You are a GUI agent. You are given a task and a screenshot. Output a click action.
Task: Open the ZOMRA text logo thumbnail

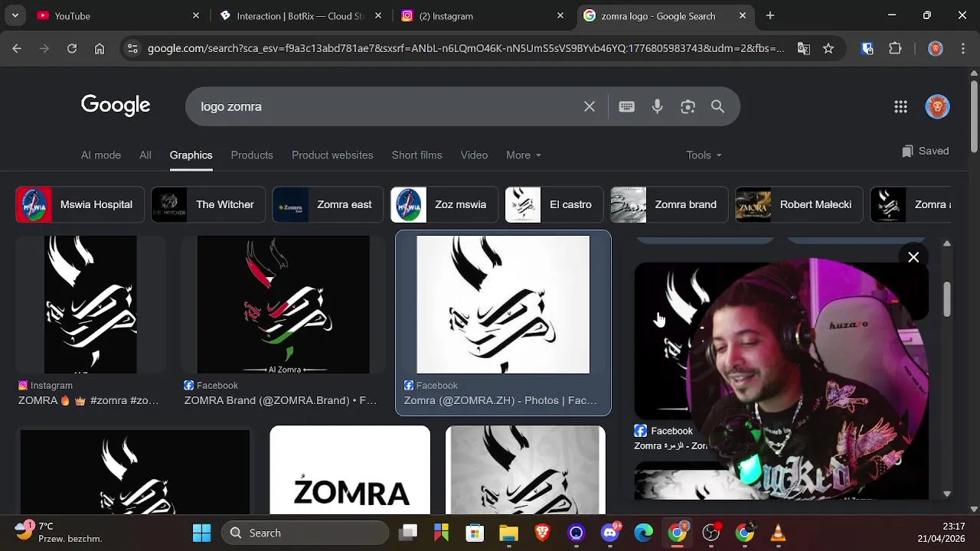350,470
